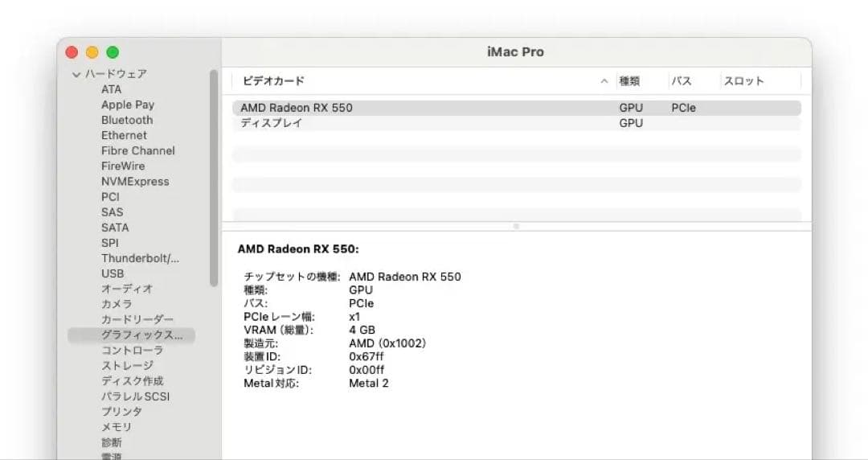Toggle sort arrow in ビデオカード column
The image size is (868, 460).
click(604, 81)
